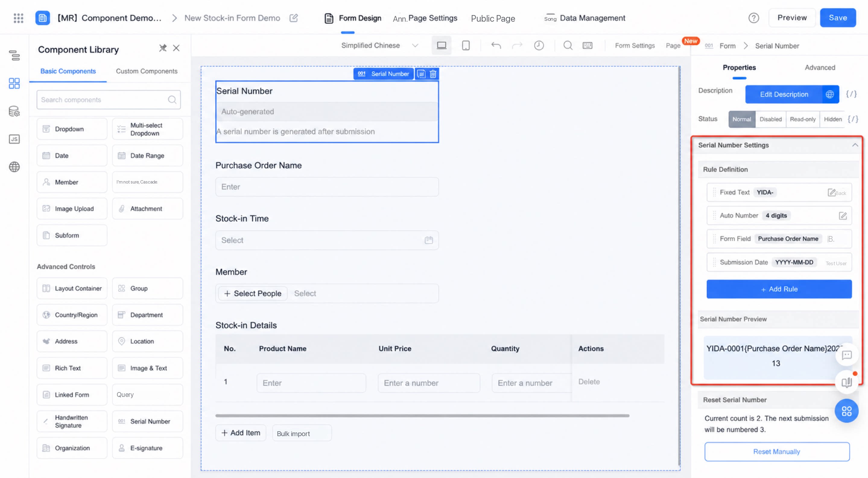Open the help question mark icon
868x478 pixels.
[753, 18]
